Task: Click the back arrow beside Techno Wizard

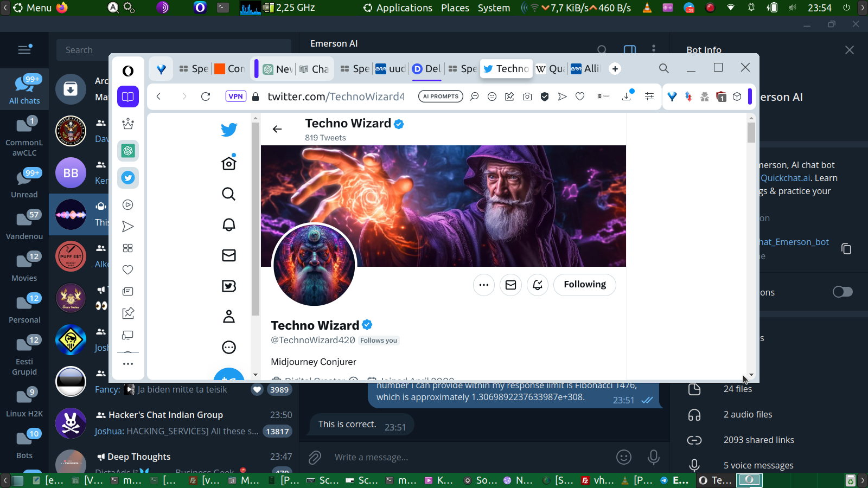Action: (x=277, y=129)
